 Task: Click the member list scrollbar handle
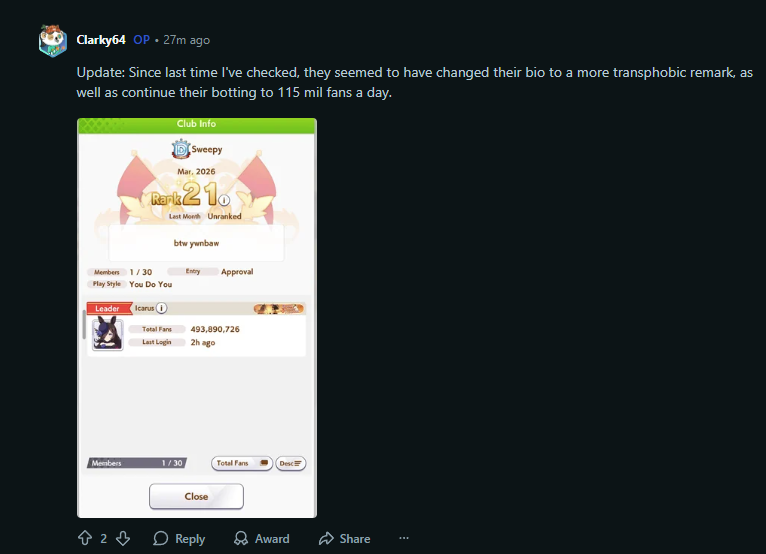coord(84,325)
